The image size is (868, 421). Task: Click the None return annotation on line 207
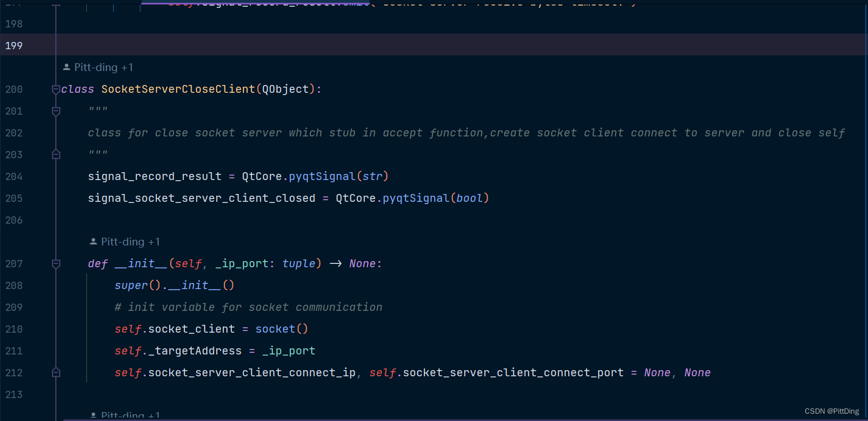(363, 264)
